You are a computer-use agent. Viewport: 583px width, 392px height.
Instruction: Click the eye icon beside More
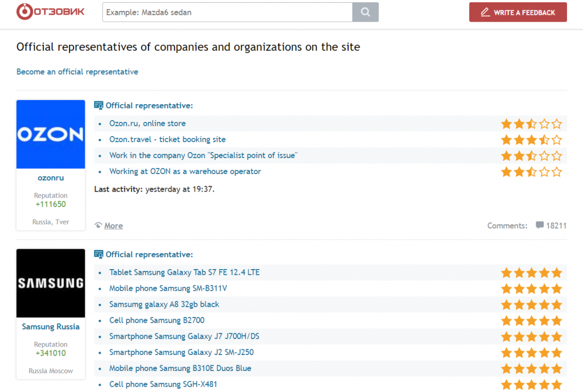click(98, 225)
